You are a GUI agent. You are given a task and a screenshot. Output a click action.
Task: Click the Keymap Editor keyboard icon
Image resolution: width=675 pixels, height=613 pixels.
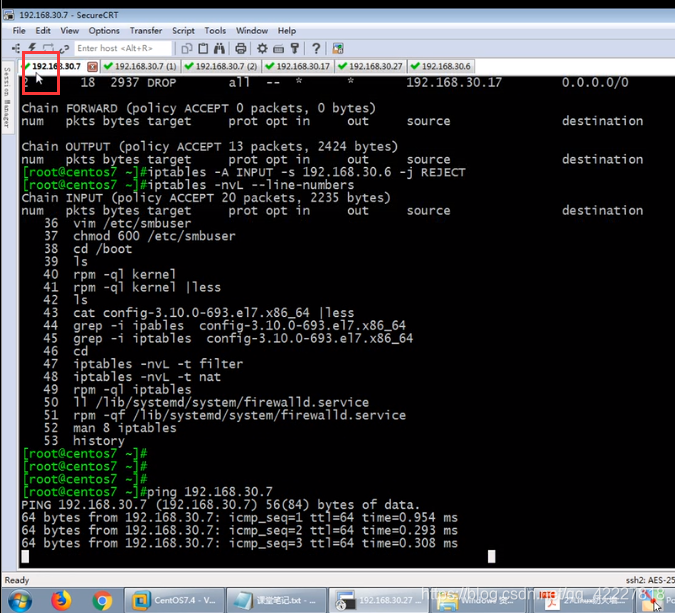click(279, 49)
